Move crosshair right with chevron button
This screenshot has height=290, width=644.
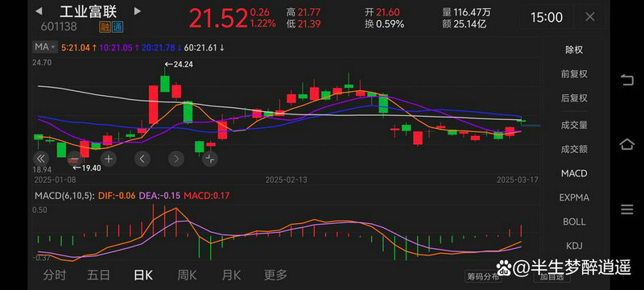point(176,159)
